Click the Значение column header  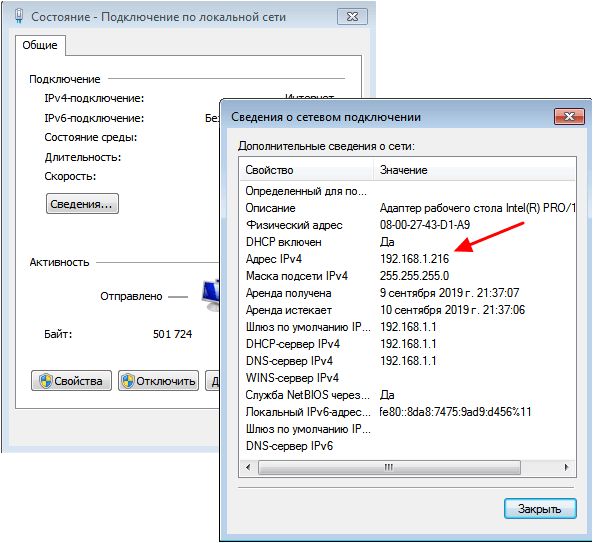pyautogui.click(x=474, y=170)
